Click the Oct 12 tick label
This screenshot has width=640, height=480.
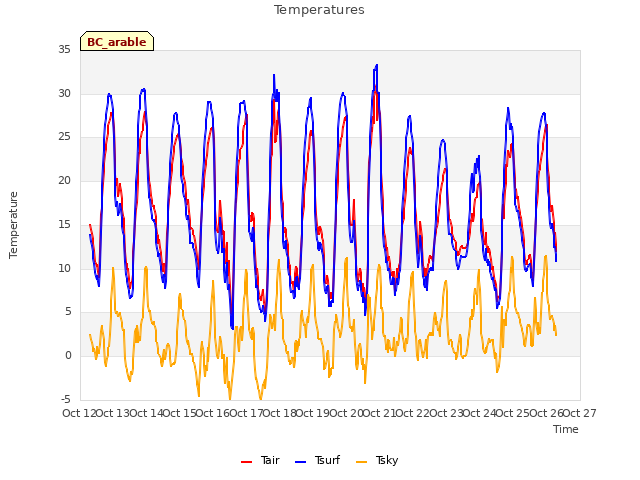79,413
